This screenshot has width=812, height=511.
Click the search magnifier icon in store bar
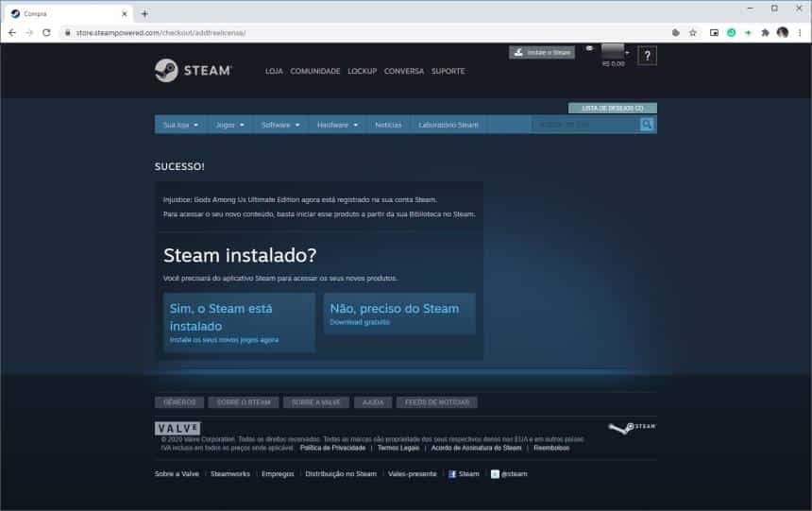pos(646,125)
